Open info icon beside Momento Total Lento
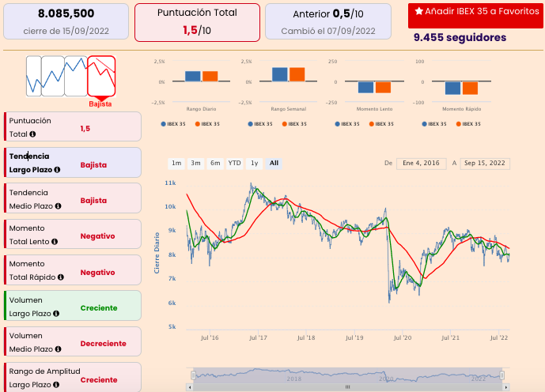This screenshot has height=392, width=545. point(55,242)
